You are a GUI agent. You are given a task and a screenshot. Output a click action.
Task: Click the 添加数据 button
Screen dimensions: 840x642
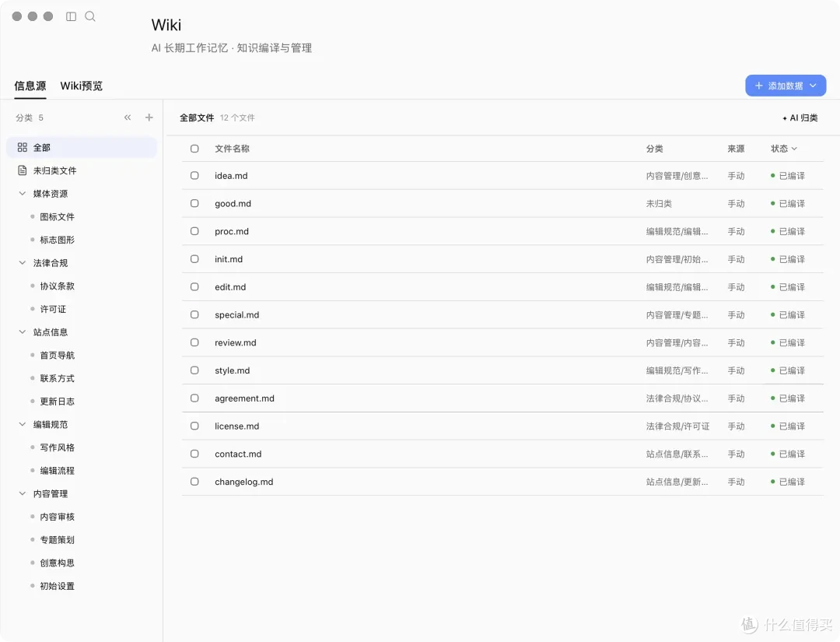(x=786, y=86)
